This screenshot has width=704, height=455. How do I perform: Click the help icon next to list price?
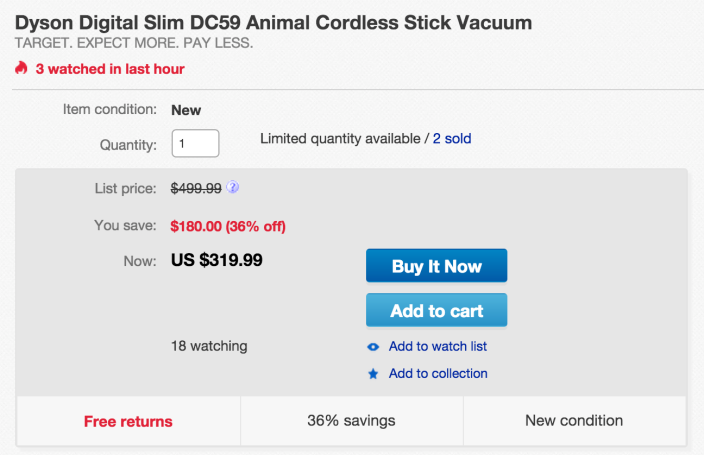[232, 187]
